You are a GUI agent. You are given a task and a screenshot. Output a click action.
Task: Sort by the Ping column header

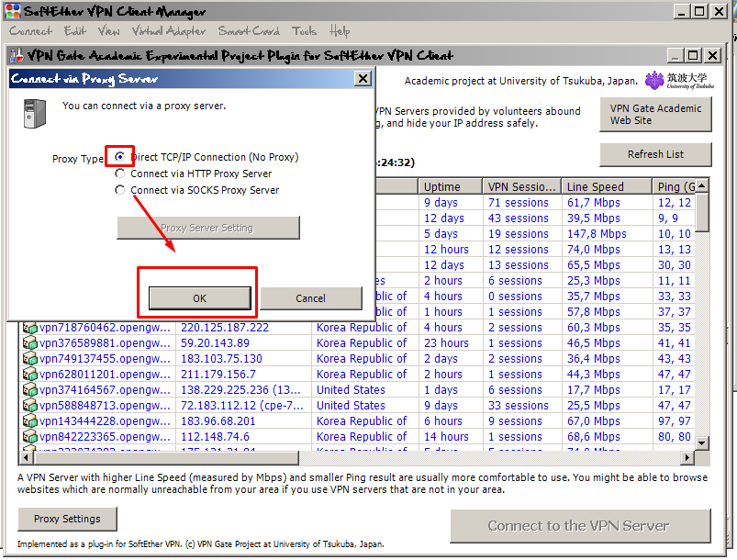click(x=674, y=186)
